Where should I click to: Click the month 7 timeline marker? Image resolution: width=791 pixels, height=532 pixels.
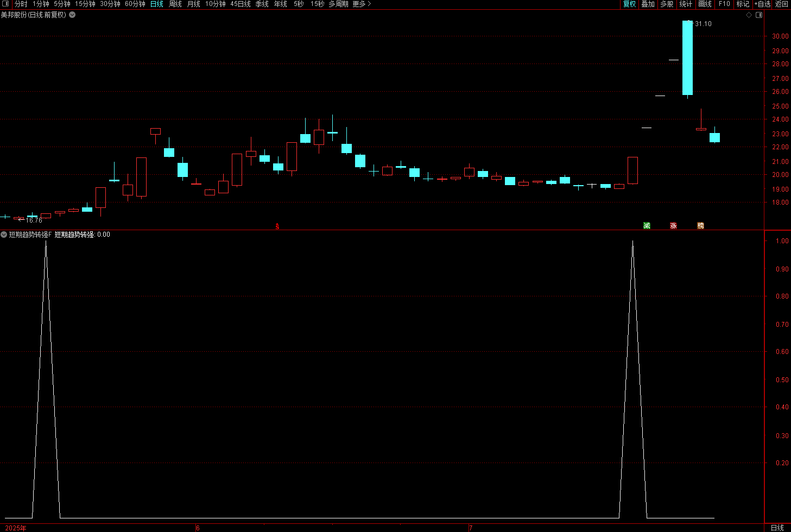(471, 528)
